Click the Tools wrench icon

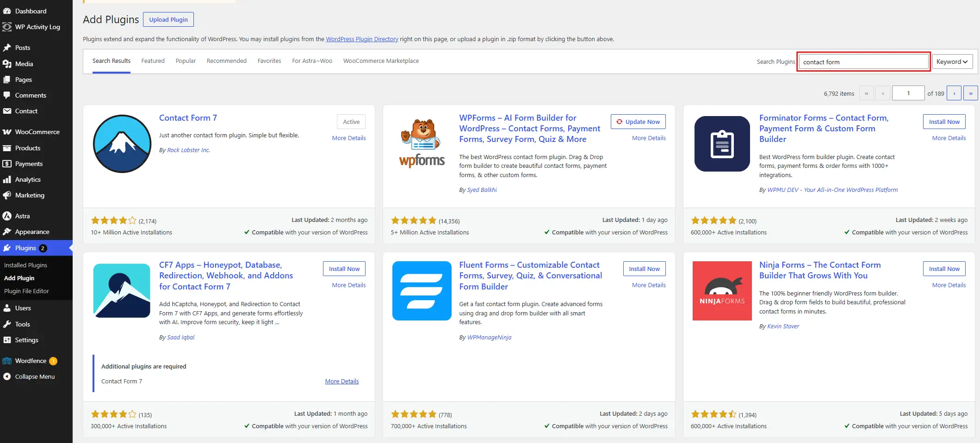(7, 324)
